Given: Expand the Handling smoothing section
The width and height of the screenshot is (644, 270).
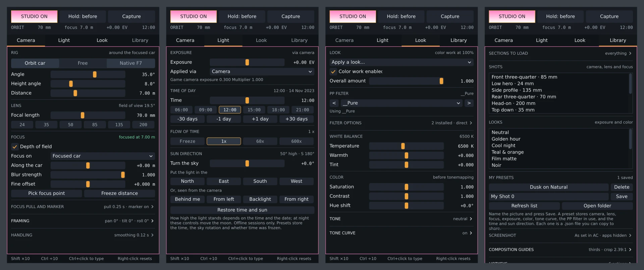Looking at the screenshot, I should pos(83,235).
